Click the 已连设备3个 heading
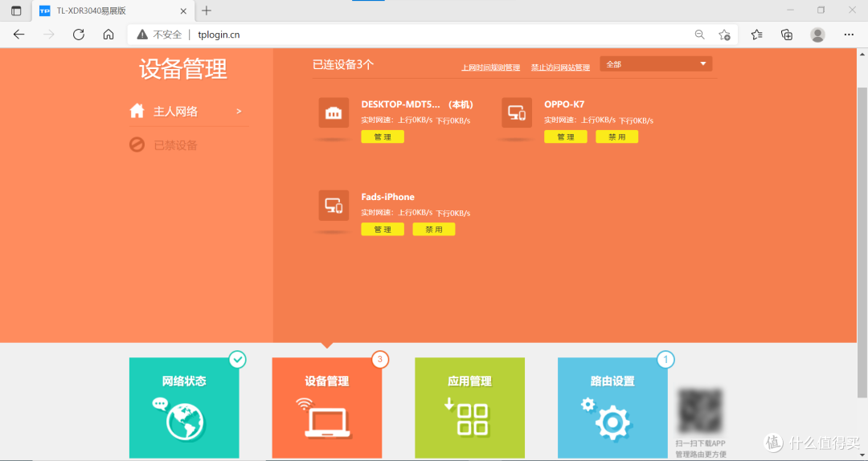Image resolution: width=868 pixels, height=461 pixels. point(343,65)
